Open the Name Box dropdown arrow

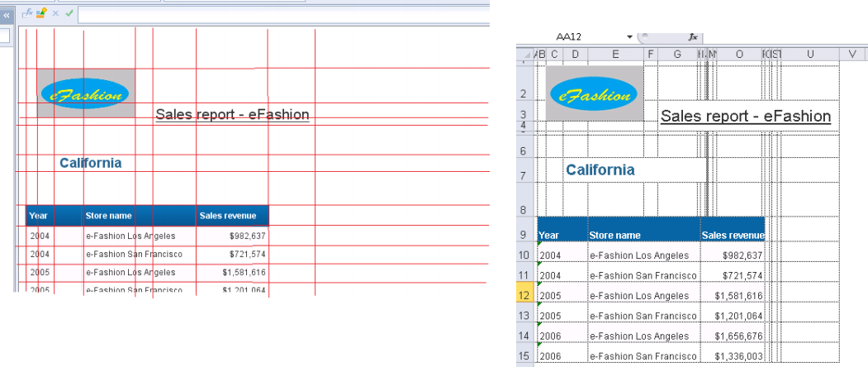tap(629, 37)
